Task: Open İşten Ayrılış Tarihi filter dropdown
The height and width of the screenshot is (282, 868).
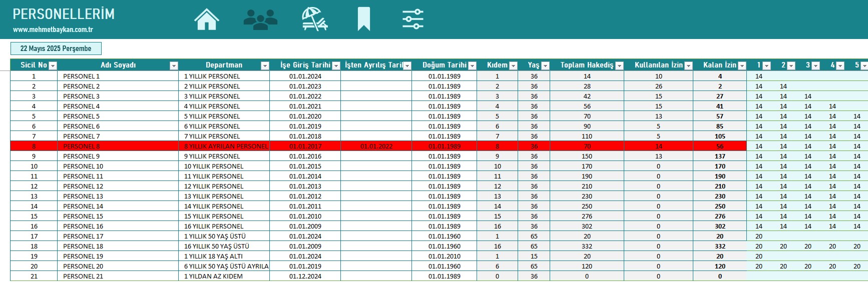Action: [407, 65]
